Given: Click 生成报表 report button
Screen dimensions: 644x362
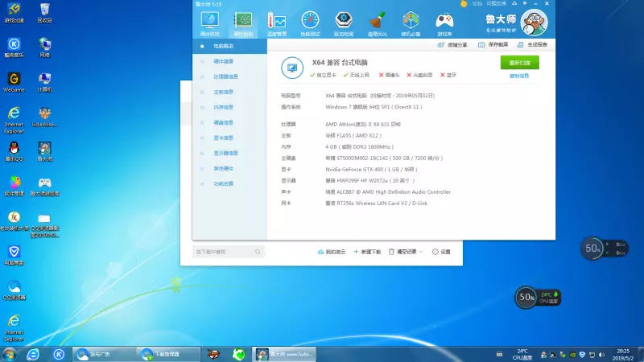Looking at the screenshot, I should [x=532, y=45].
